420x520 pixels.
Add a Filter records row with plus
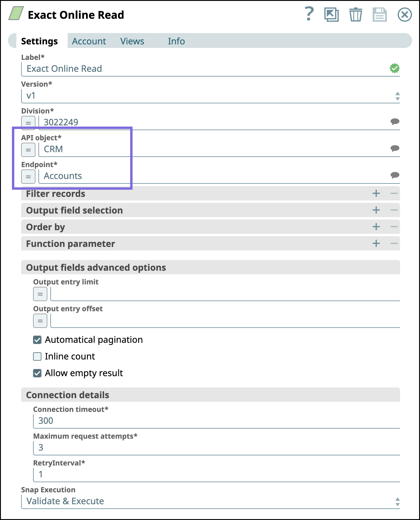click(376, 194)
